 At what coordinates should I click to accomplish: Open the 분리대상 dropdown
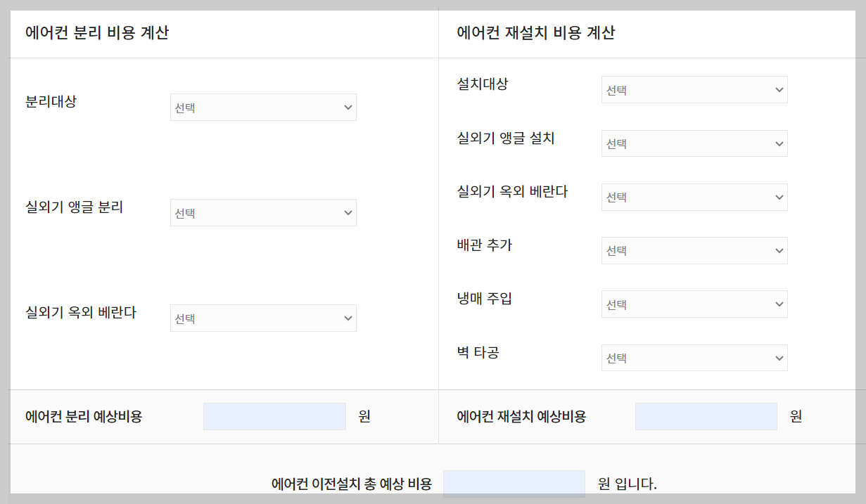click(263, 107)
